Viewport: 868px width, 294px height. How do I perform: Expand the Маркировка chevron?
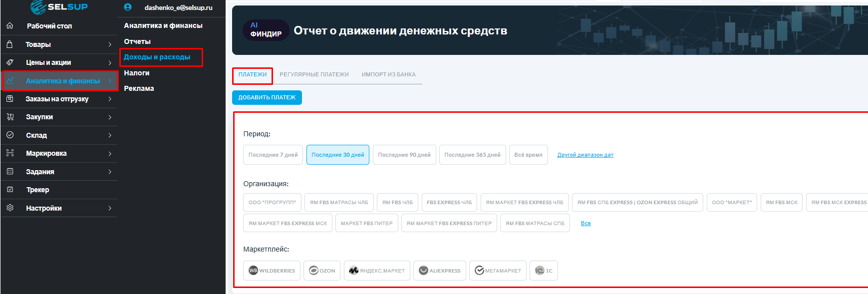click(110, 153)
